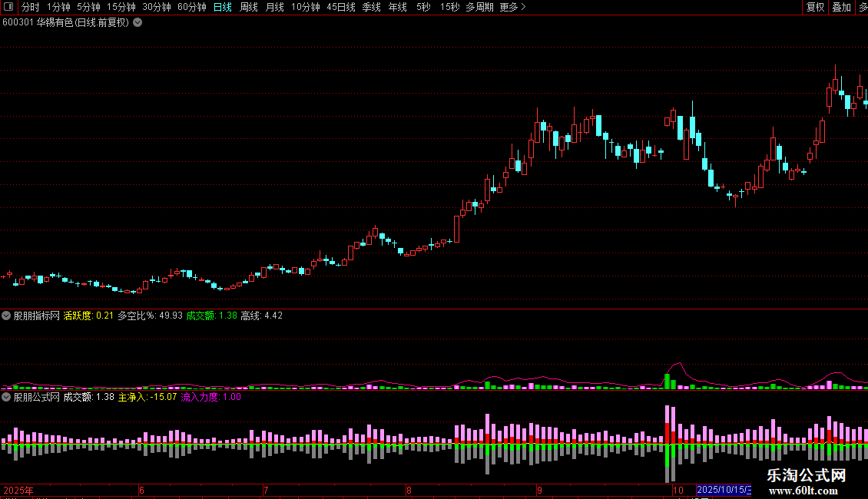Open dropdown next to 华锡有色 stock title
The height and width of the screenshot is (499, 868).
click(x=137, y=23)
